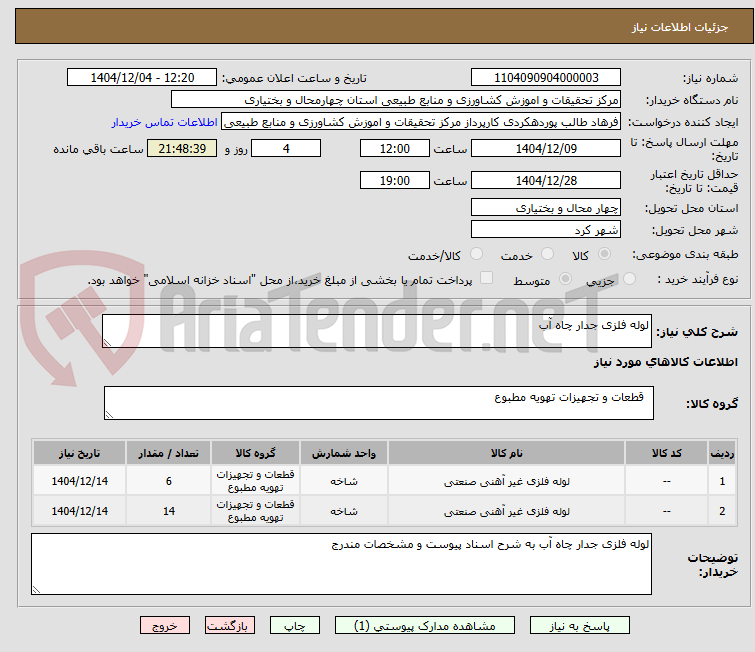The image size is (755, 652).
Task: Select the متوسط purchase type radio
Action: [x=565, y=279]
